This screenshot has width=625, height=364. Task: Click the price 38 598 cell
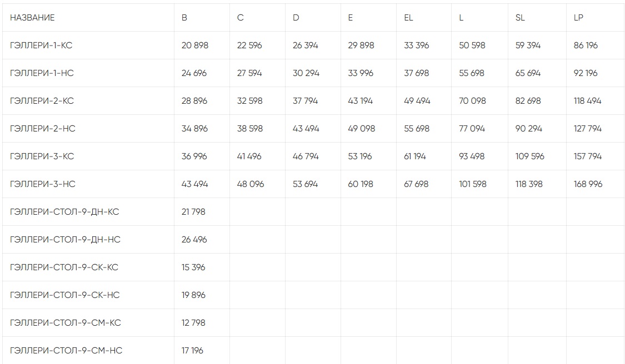pos(249,129)
